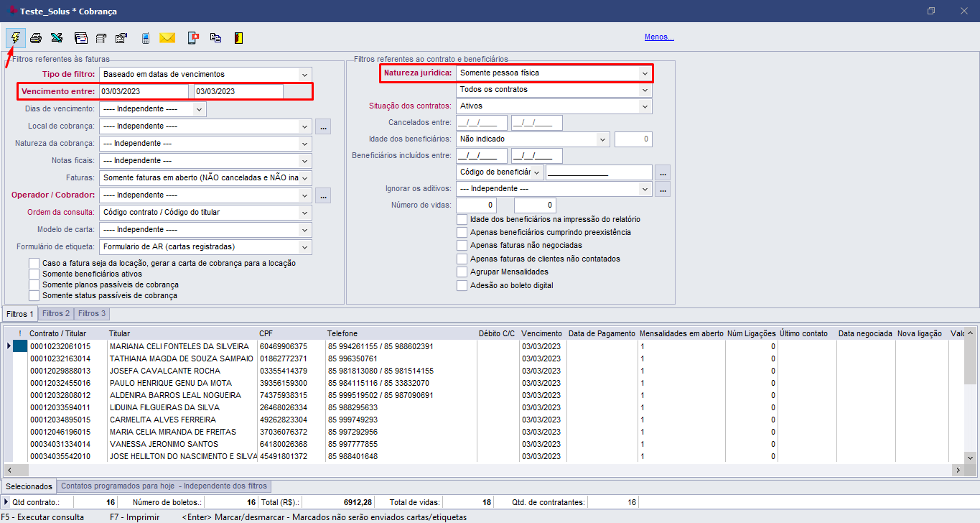
Task: Click the stacked envelopes letters icon
Action: (x=81, y=38)
